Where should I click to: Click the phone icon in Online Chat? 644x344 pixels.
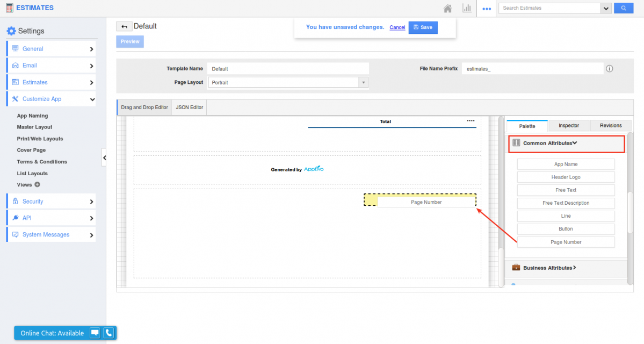coord(108,333)
